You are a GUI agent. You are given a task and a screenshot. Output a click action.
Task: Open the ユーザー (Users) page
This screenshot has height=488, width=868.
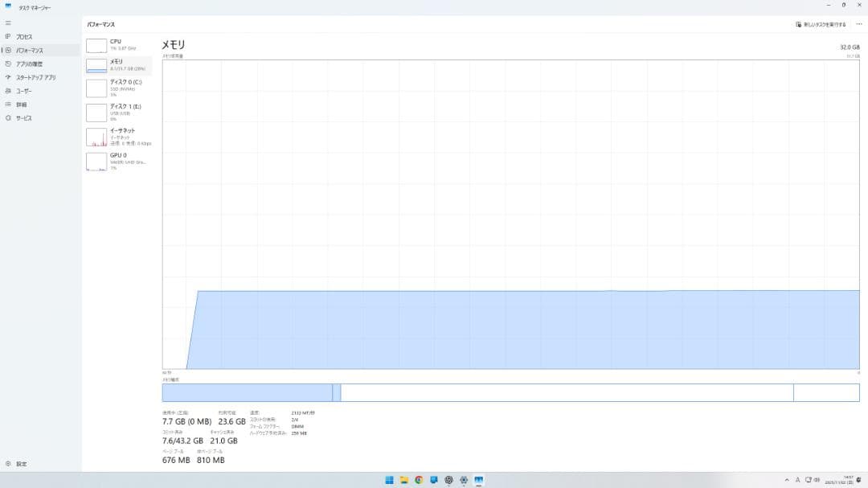tap(24, 91)
